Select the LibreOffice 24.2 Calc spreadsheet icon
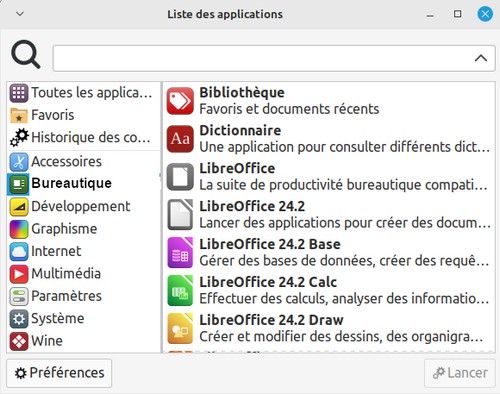The width and height of the screenshot is (500, 394). pyautogui.click(x=180, y=291)
